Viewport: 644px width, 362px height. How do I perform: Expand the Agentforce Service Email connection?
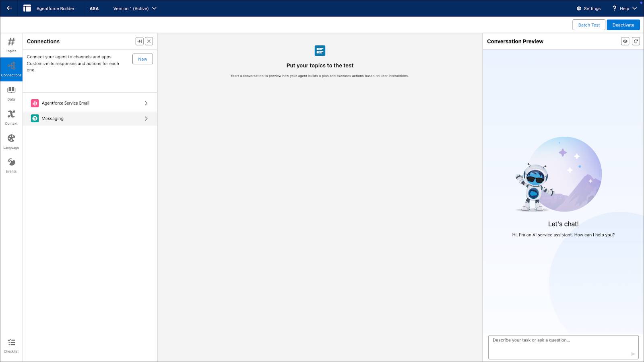pyautogui.click(x=89, y=103)
